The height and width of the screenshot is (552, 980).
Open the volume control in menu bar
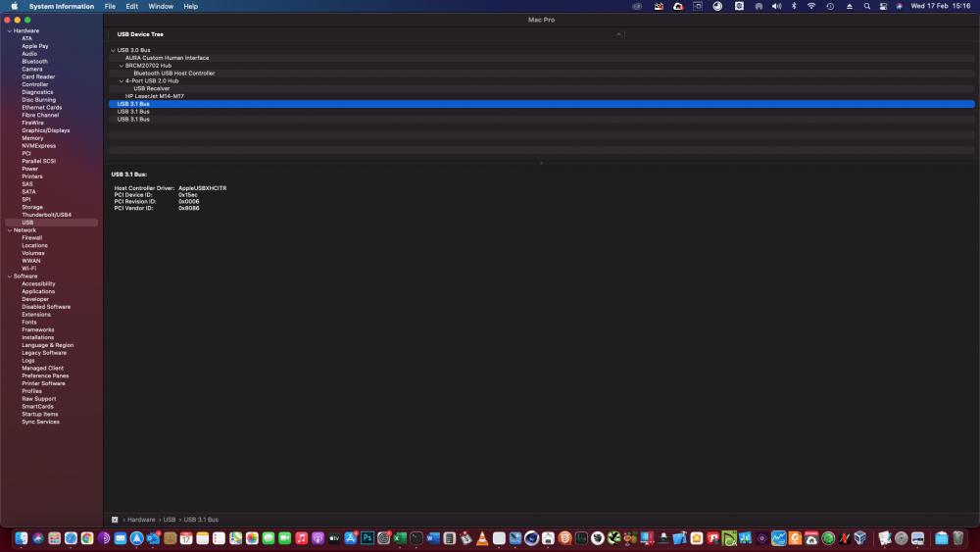point(776,6)
